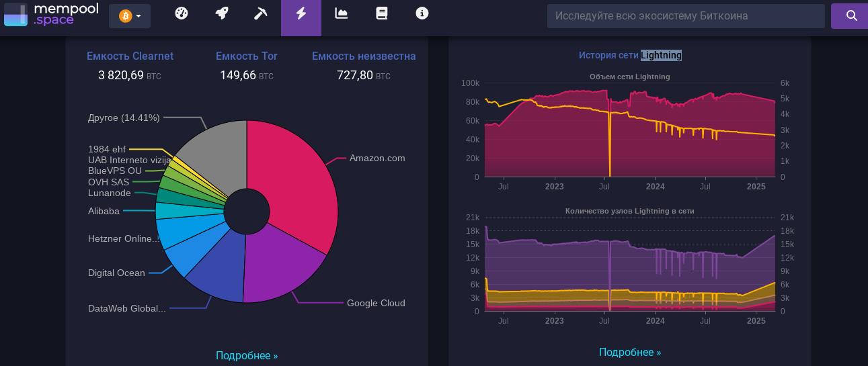Click the Digital Ocean pie label
868x366 pixels.
pos(116,273)
